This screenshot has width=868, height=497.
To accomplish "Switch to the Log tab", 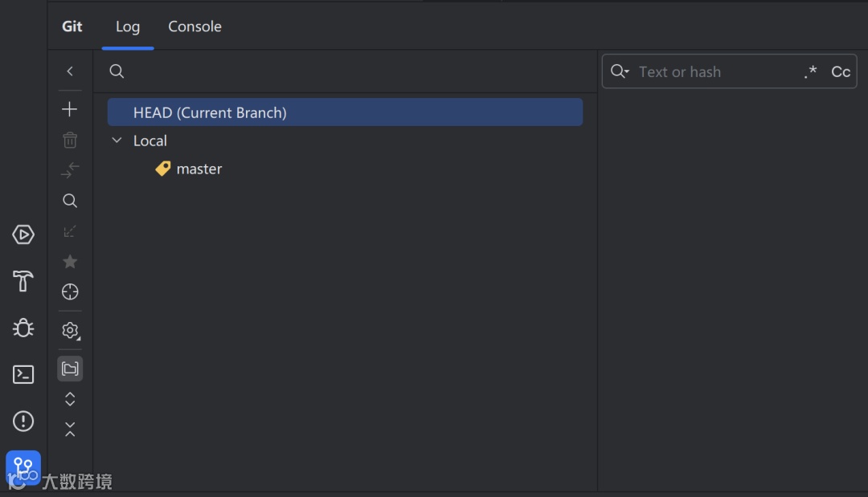I will 128,26.
